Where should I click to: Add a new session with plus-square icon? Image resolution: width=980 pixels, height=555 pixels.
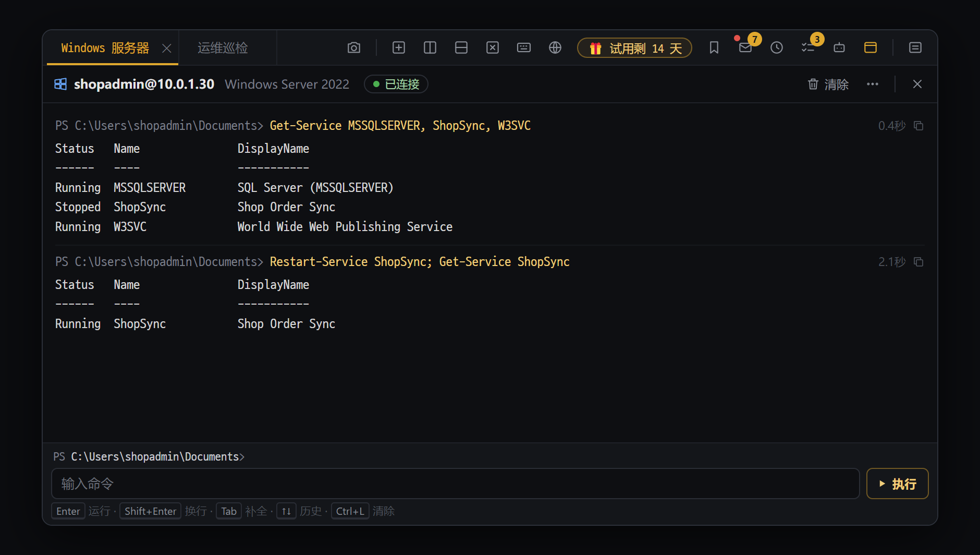pyautogui.click(x=399, y=48)
